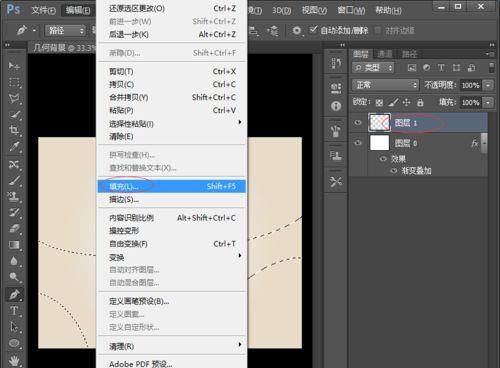Select the Eyedropper tool
500x368 pixels.
pyautogui.click(x=14, y=147)
